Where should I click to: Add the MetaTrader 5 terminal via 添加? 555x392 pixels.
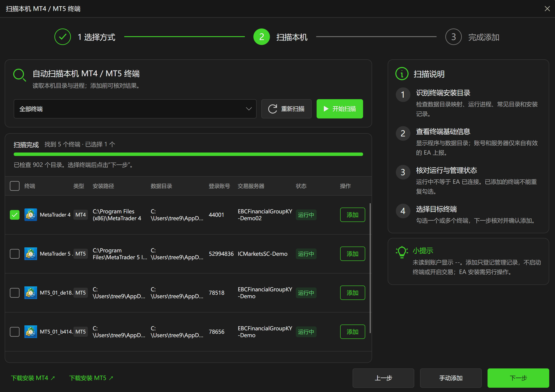pos(352,254)
